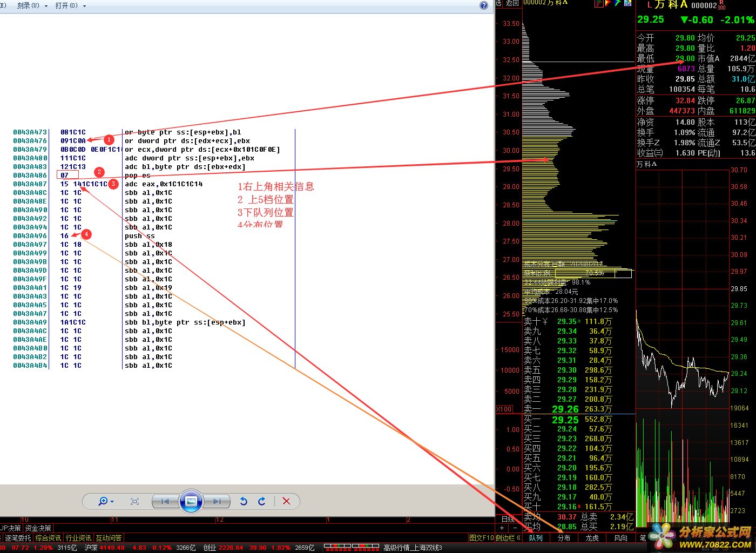Go to the next image in viewer
This screenshot has height=553, width=756.
click(217, 501)
